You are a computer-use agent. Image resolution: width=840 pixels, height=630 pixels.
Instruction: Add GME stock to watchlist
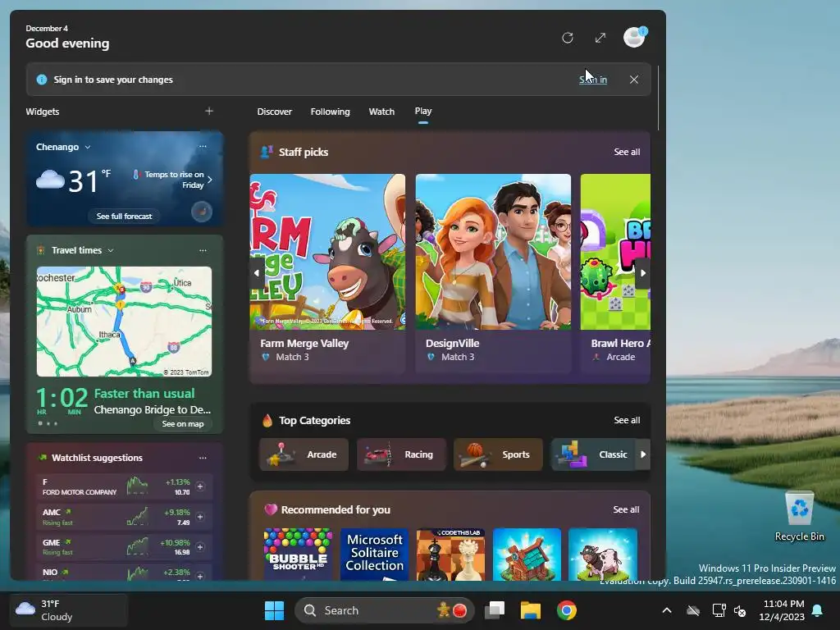pyautogui.click(x=200, y=547)
